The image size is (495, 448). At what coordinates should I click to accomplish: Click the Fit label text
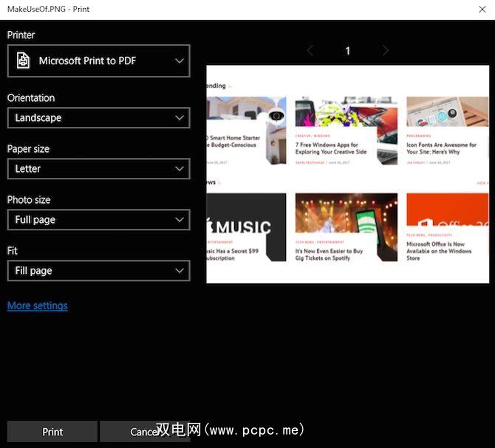click(12, 251)
